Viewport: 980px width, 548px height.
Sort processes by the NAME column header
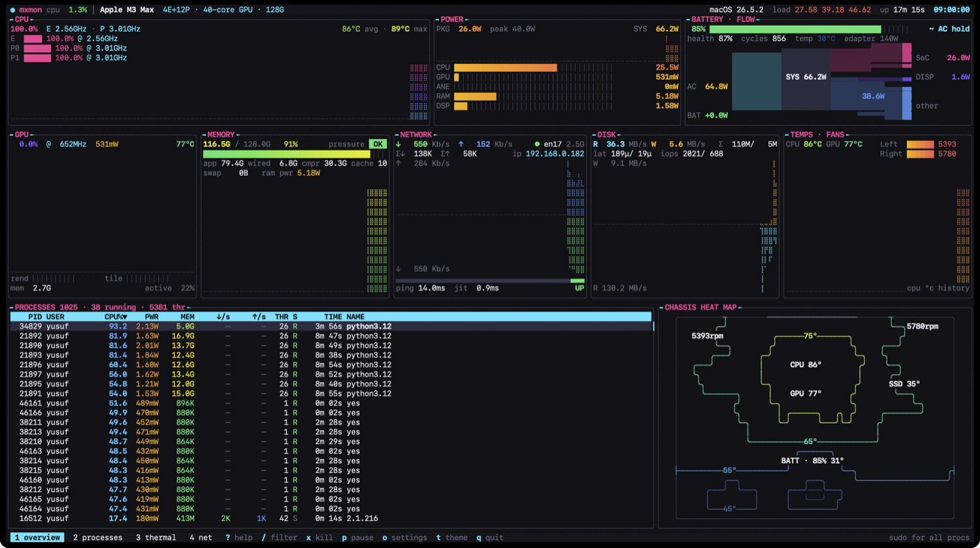tap(355, 317)
